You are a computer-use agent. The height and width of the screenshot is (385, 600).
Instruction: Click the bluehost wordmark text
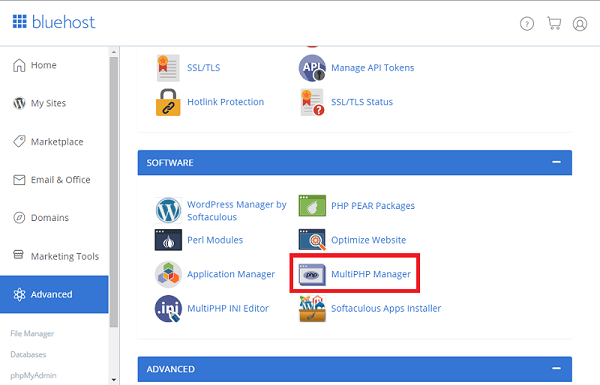(x=64, y=22)
